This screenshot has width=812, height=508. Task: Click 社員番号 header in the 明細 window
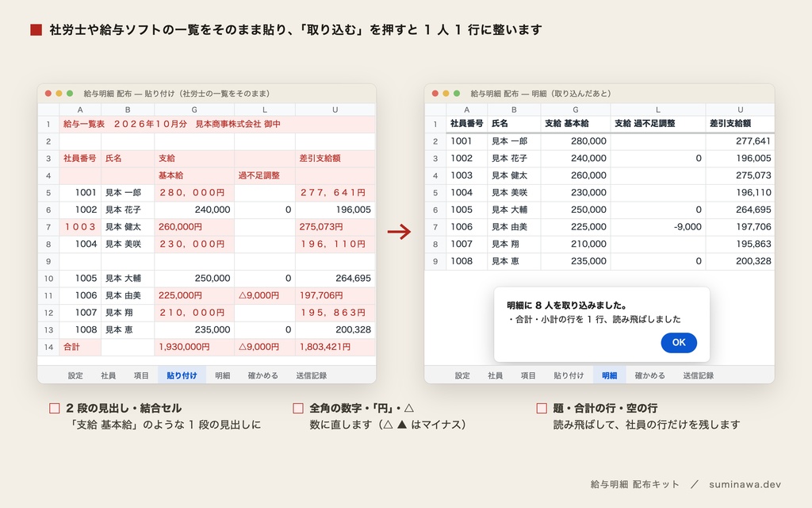tap(466, 123)
